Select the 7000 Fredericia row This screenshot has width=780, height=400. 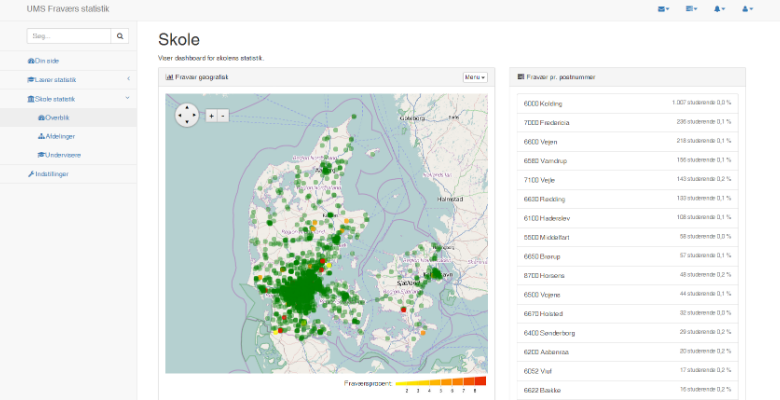point(627,122)
